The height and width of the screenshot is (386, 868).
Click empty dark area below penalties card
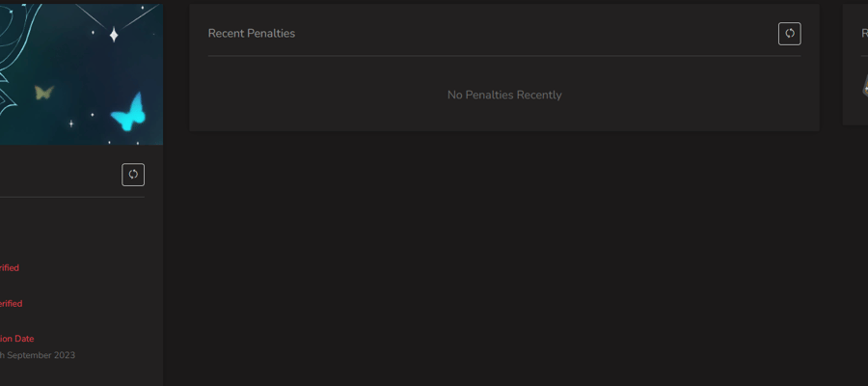pyautogui.click(x=504, y=255)
